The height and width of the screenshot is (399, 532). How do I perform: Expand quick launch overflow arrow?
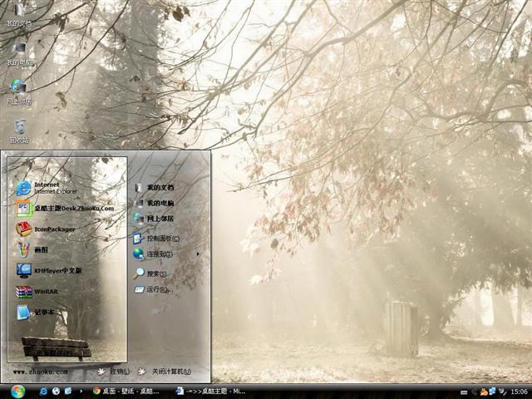(81, 391)
